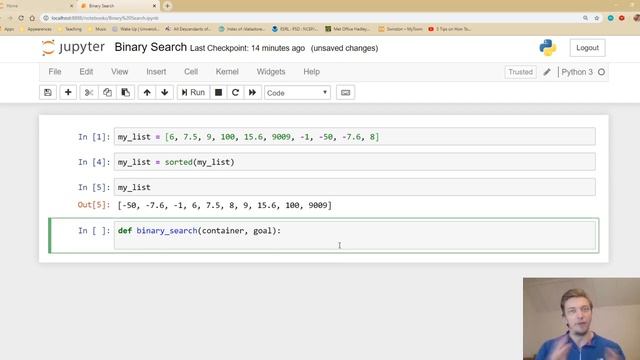Open the Widgets menu

(271, 72)
